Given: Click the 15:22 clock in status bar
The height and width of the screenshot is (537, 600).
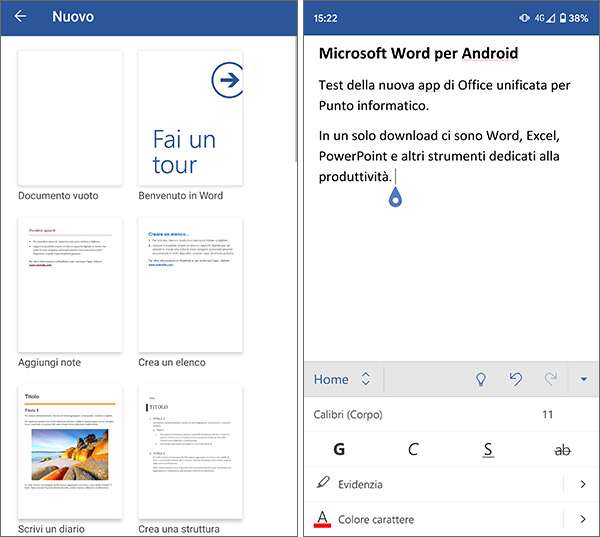Looking at the screenshot, I should coord(325,18).
